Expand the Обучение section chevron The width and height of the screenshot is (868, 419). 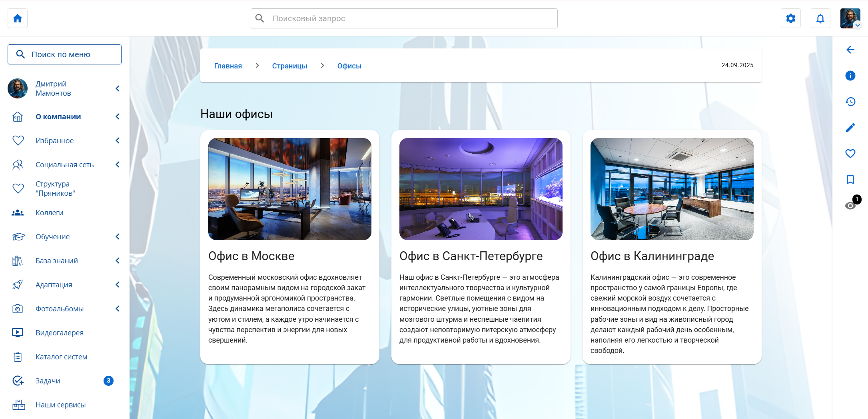pyautogui.click(x=118, y=237)
